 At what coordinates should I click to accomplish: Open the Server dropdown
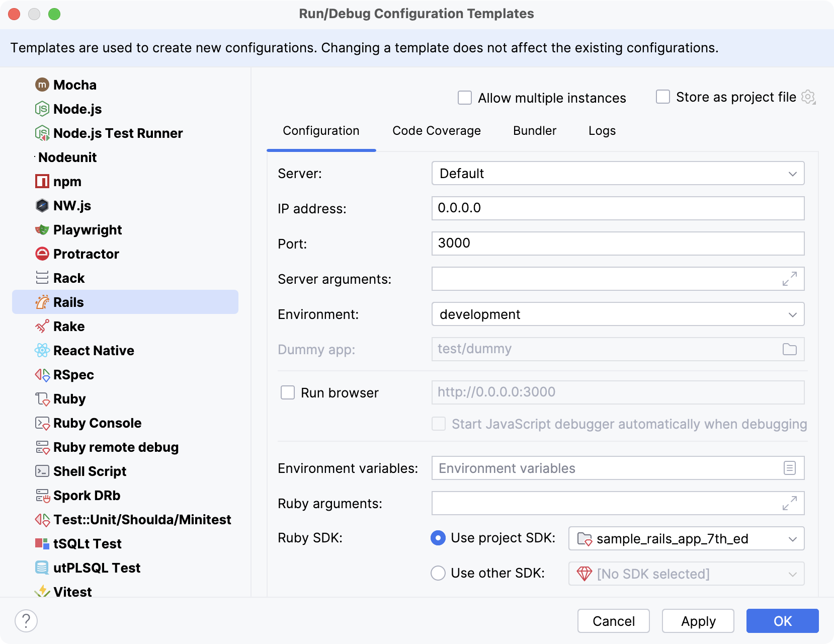(793, 174)
